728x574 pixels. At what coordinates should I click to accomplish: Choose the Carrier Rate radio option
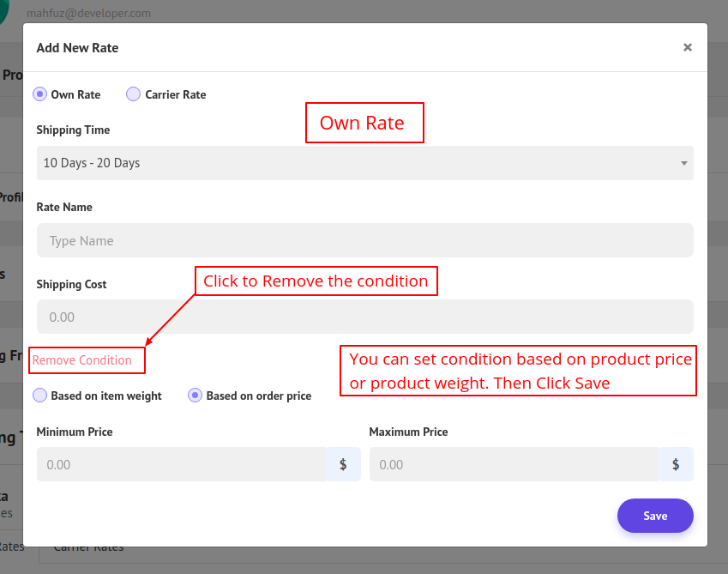click(134, 94)
